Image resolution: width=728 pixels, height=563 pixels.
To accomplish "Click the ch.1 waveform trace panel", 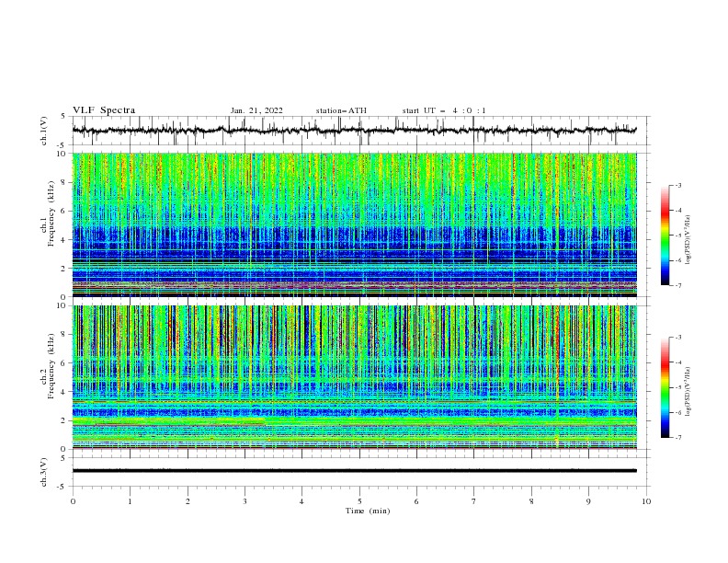I will 361,131.
